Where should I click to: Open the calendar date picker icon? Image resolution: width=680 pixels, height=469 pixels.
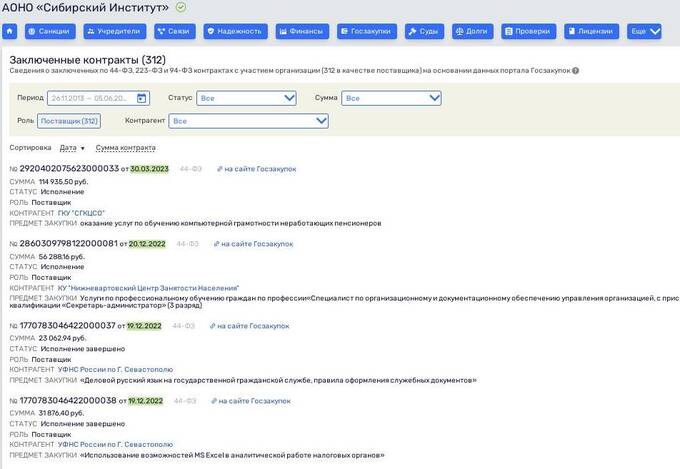coord(142,98)
